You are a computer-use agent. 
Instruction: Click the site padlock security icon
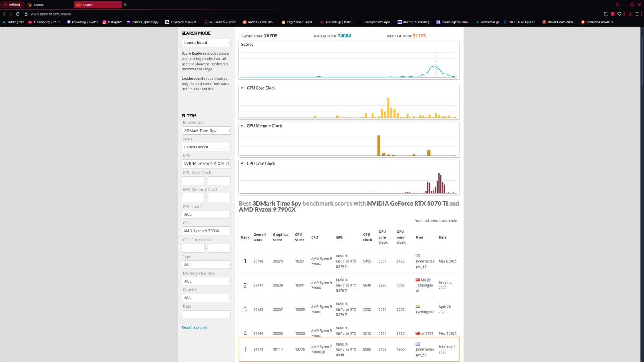(x=26, y=14)
